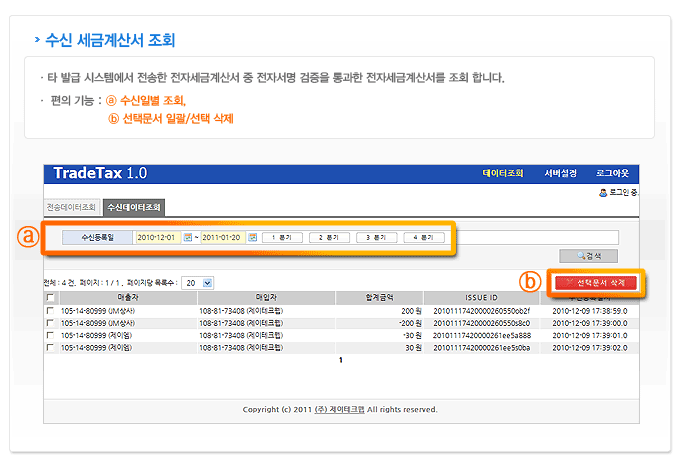Click ISSUE ID 20101117420000260550ob2f
The width and height of the screenshot is (680, 466).
tap(481, 311)
